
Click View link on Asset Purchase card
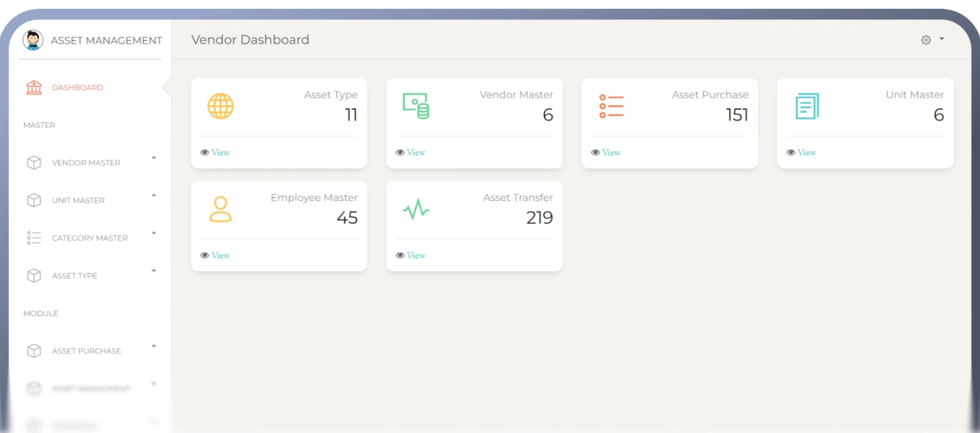pos(611,152)
